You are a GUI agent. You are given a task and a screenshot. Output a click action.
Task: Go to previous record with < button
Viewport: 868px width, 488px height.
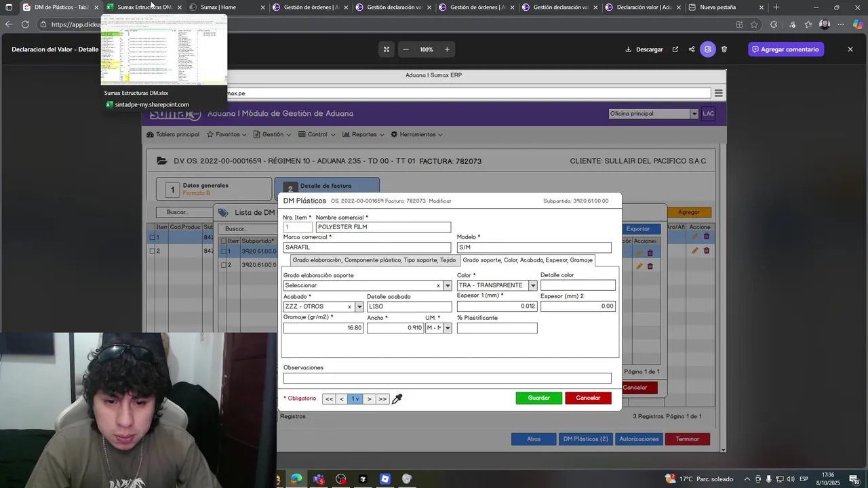click(x=342, y=399)
